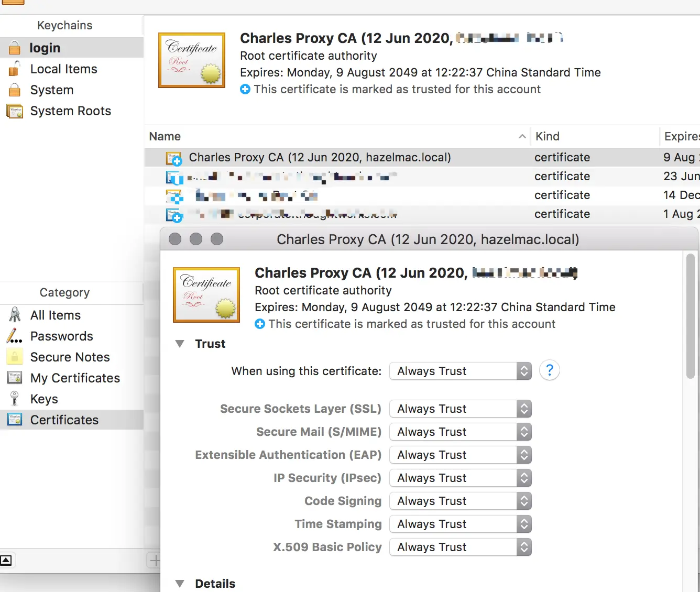The height and width of the screenshot is (592, 700).
Task: Click the '23 Jun' expiry cell
Action: (681, 176)
